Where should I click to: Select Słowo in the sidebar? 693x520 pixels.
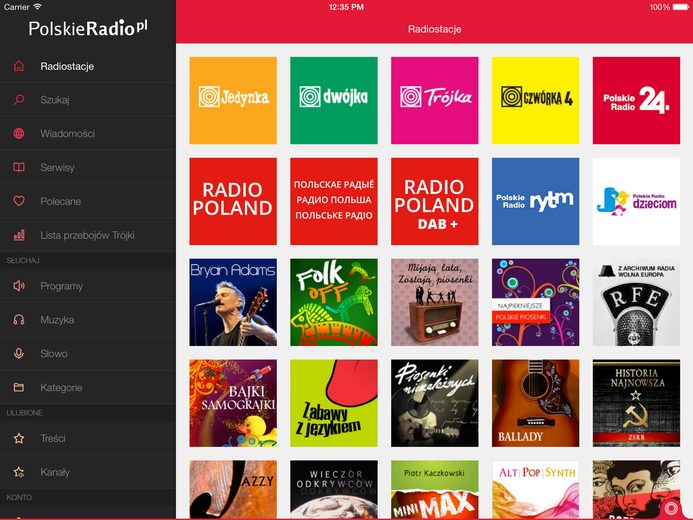tap(88, 354)
